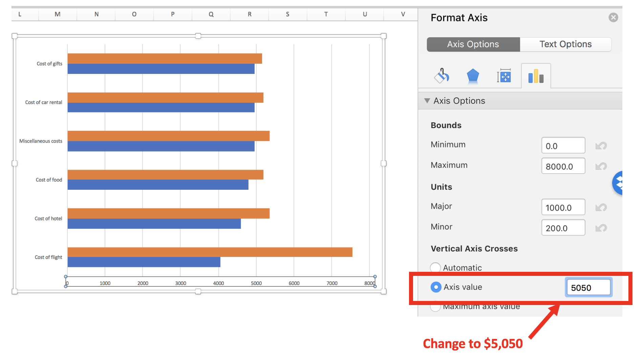
Task: Click the chart's top-left corner resize handle
Action: point(15,36)
